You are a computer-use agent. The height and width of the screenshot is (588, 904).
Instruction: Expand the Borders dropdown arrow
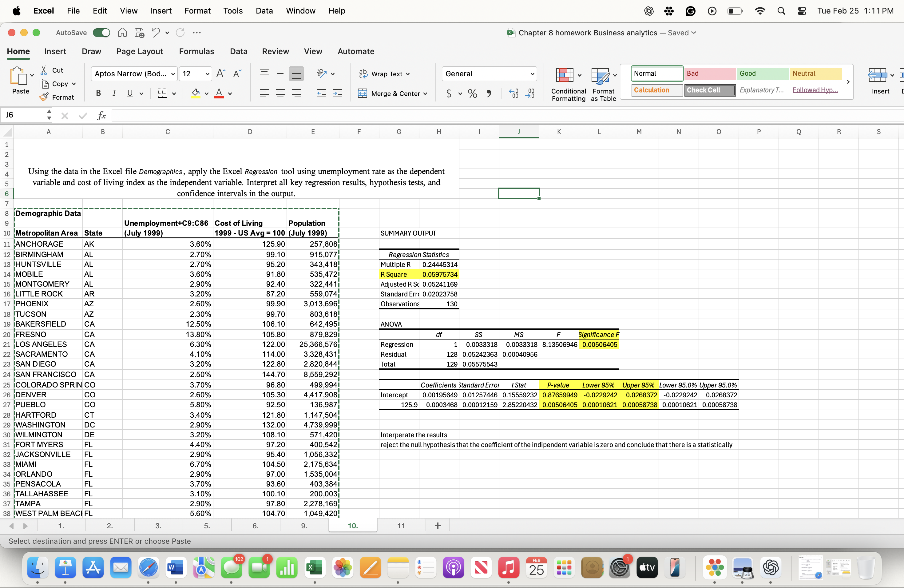[174, 93]
